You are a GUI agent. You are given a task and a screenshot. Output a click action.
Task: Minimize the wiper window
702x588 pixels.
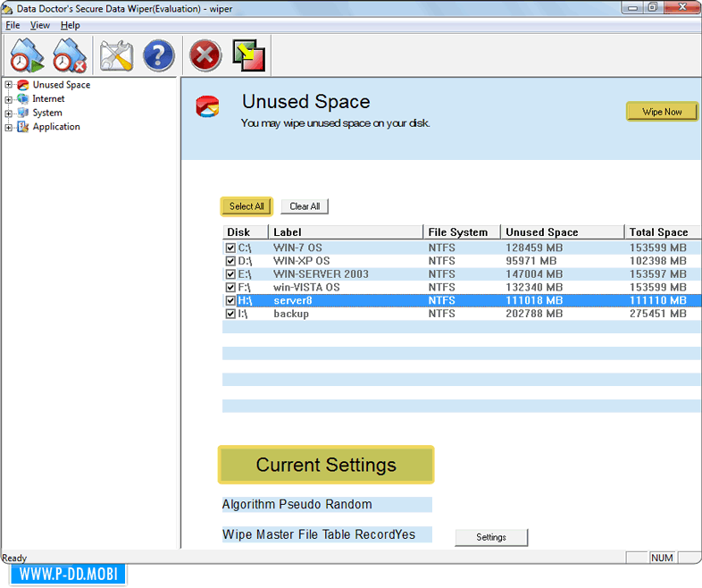pos(632,8)
